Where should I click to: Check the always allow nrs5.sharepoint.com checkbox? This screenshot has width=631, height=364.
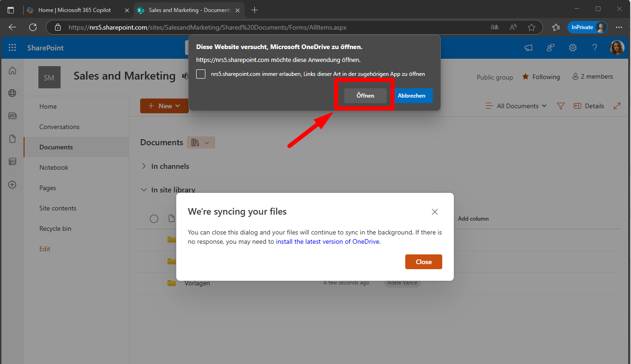tap(201, 74)
